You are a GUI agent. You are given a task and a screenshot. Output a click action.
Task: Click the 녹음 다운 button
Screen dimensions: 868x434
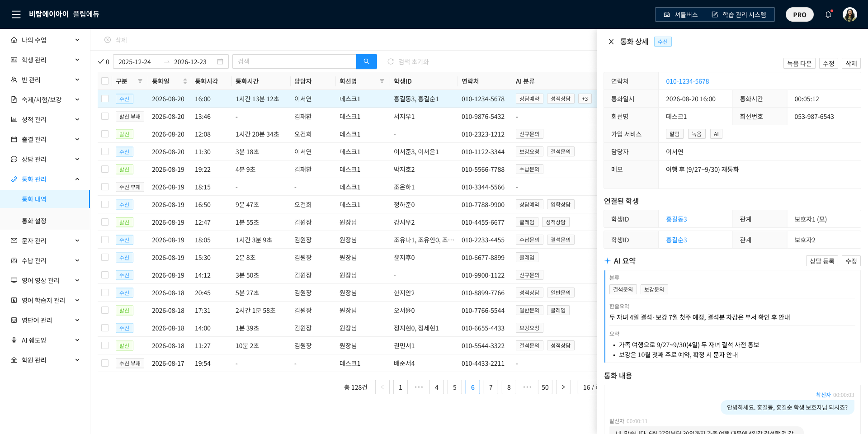pos(799,63)
